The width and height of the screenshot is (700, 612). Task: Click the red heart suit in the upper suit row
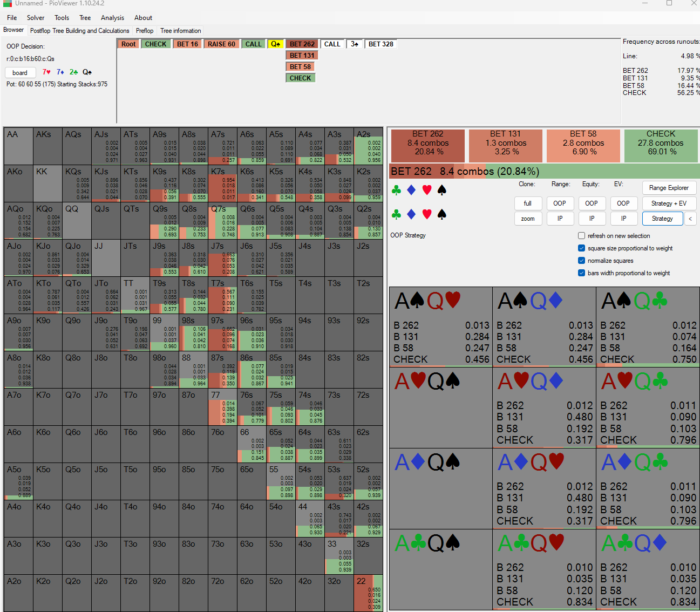click(x=427, y=190)
